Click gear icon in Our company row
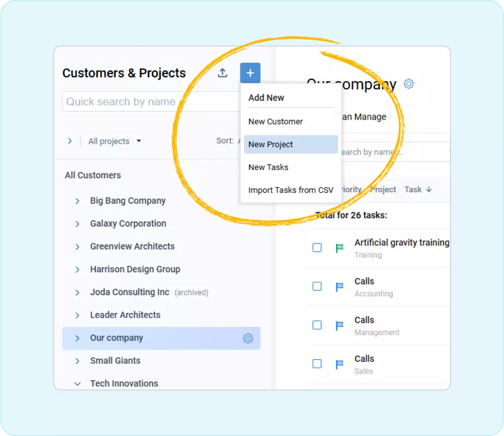The height and width of the screenshot is (436, 504). pos(248,338)
